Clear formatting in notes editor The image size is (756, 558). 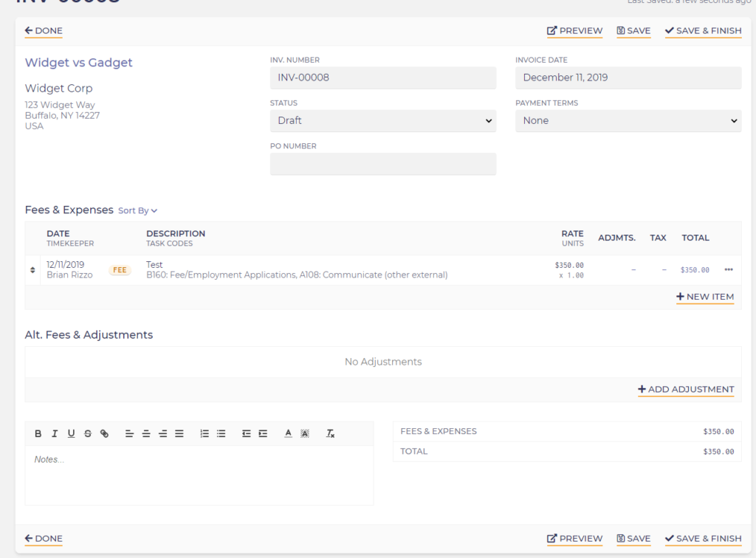click(x=330, y=434)
